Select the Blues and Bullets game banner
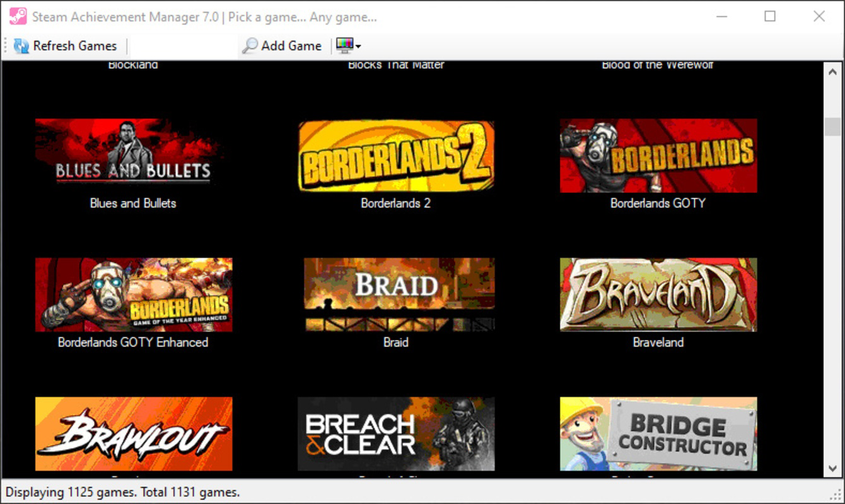This screenshot has width=845, height=504. pos(133,156)
